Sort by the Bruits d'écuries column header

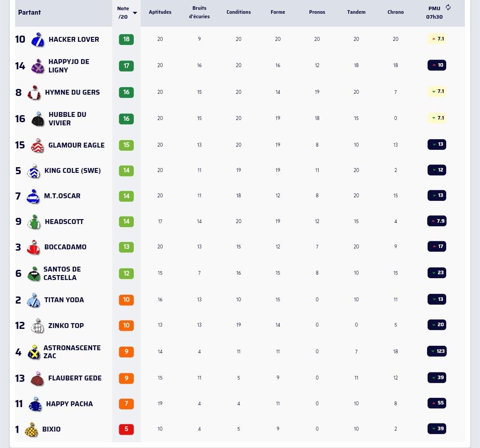click(x=199, y=12)
